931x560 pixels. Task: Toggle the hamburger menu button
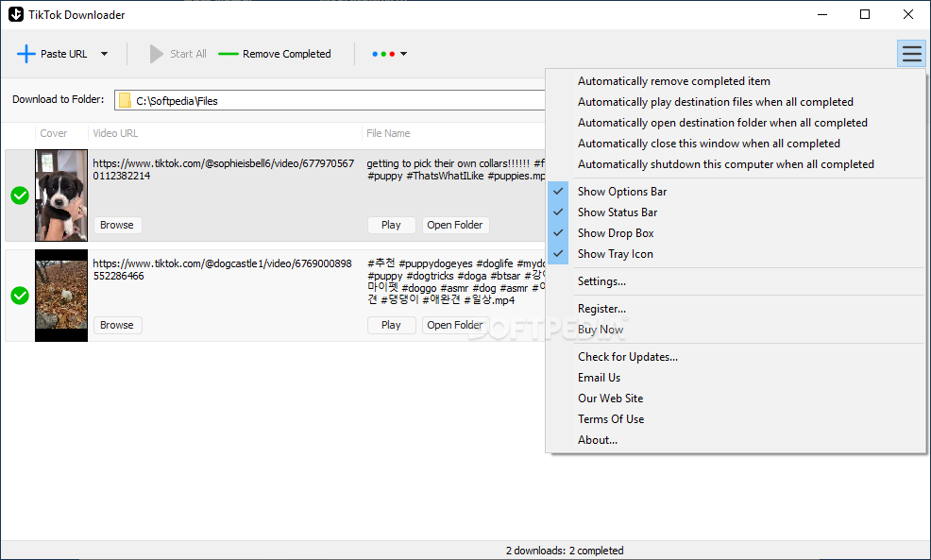pyautogui.click(x=911, y=54)
